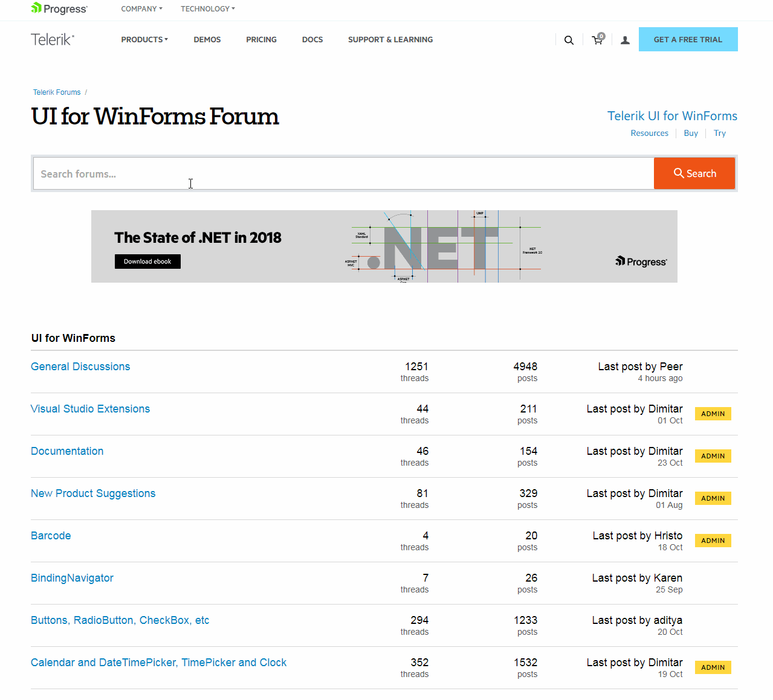Expand the Company dropdown menu
Screen dimensions: 773x700
[x=141, y=9]
